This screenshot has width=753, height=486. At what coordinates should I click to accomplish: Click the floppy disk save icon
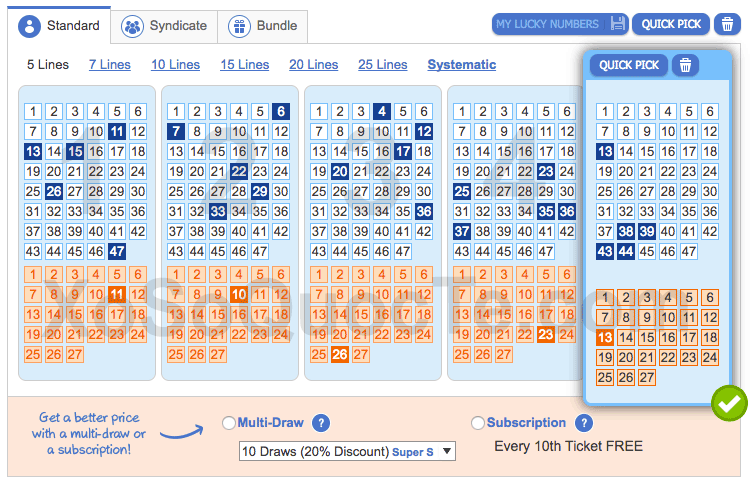[x=617, y=24]
